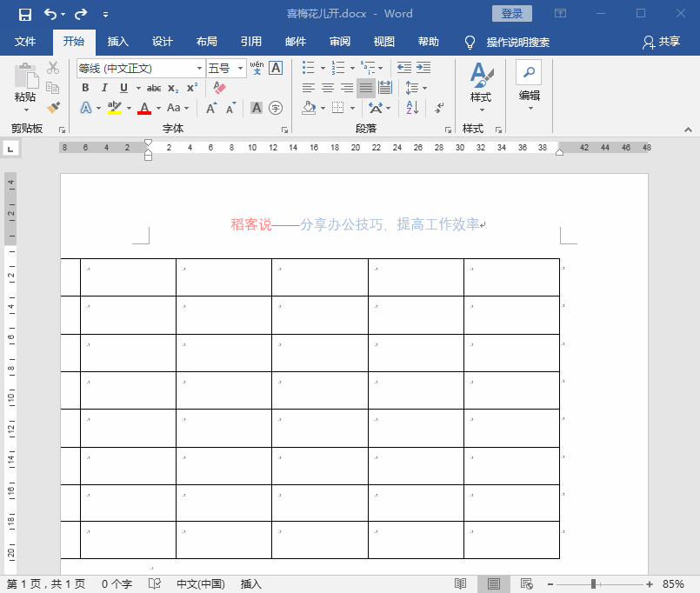Customize the Quick Access Toolbar dropdown
Viewport: 700px width, 593px height.
click(x=105, y=15)
